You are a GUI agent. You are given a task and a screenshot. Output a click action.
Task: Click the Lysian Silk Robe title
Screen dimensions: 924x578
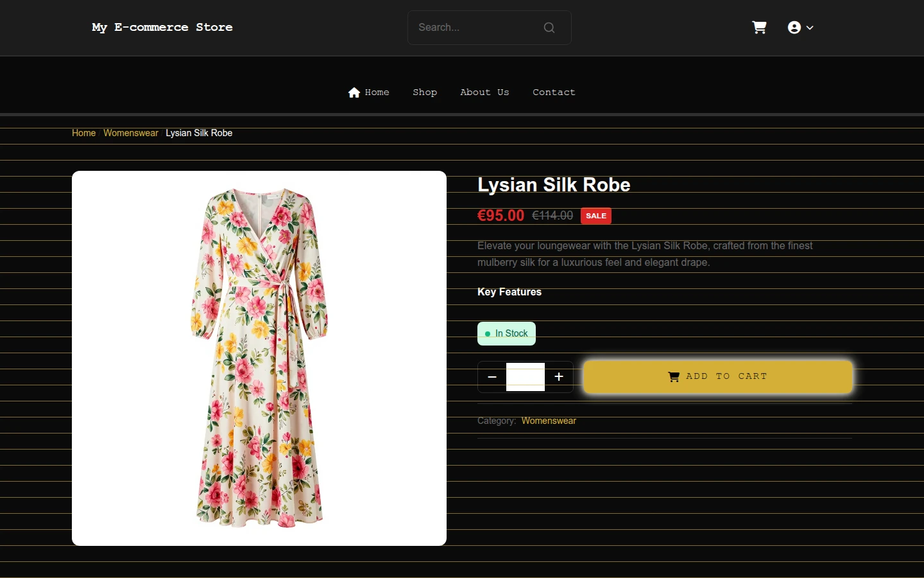click(554, 185)
